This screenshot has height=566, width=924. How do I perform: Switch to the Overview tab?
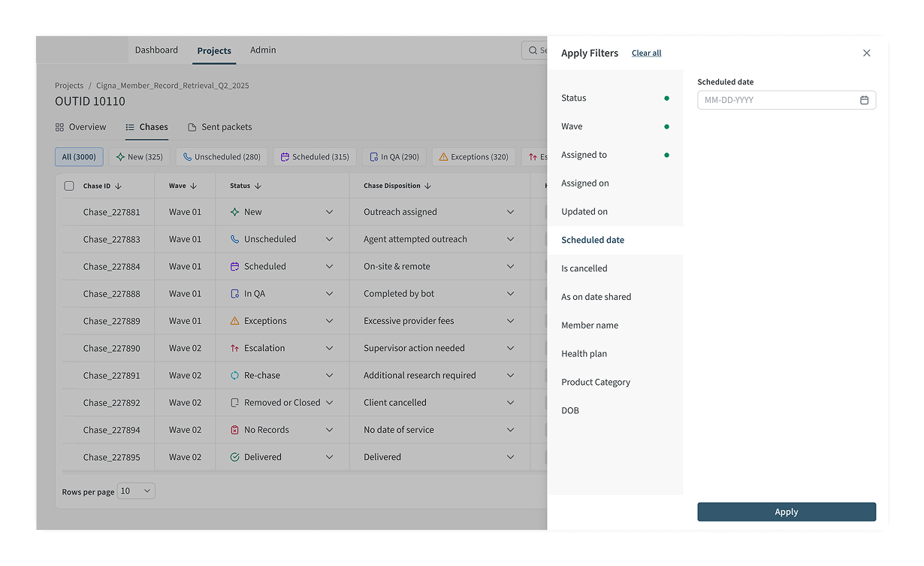click(x=81, y=127)
